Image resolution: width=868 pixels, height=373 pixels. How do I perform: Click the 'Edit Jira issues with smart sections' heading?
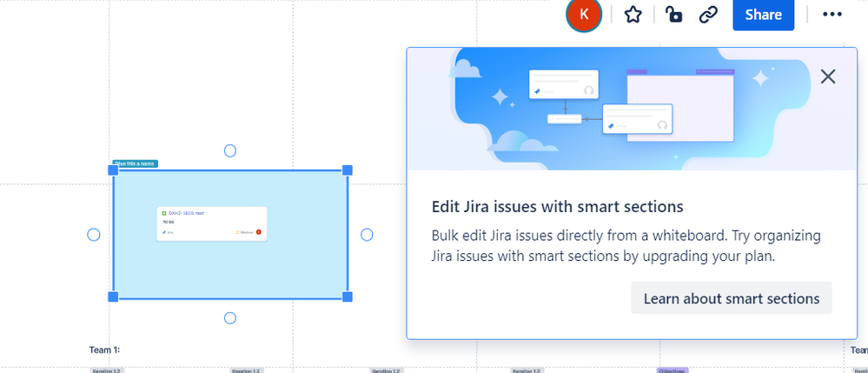(558, 207)
